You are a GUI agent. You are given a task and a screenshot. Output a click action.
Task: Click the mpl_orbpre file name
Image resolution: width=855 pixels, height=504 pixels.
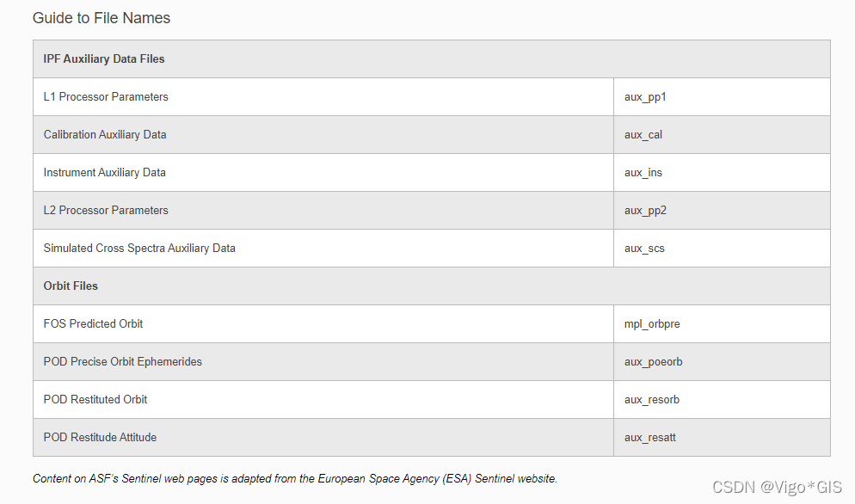click(652, 324)
